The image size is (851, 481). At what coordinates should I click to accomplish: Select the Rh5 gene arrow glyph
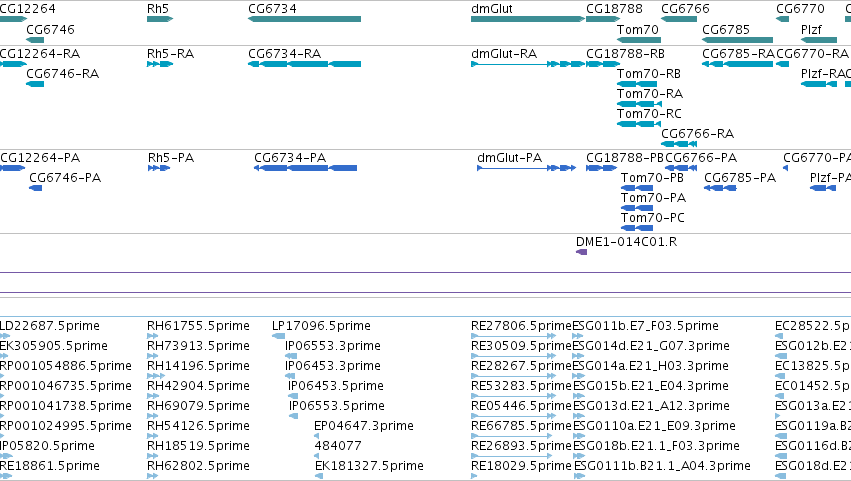160,20
